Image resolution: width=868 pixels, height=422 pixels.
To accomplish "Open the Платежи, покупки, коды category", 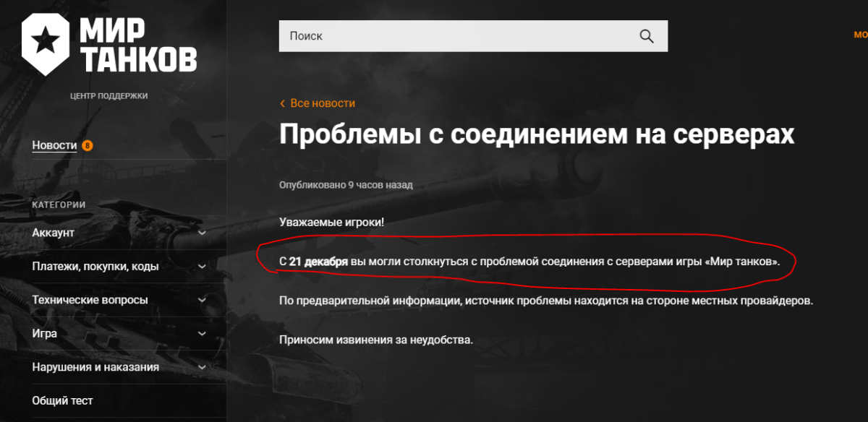I will point(95,267).
